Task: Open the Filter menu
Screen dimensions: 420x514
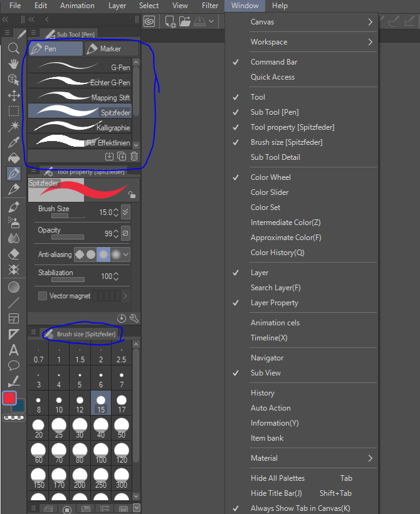Action: point(210,6)
